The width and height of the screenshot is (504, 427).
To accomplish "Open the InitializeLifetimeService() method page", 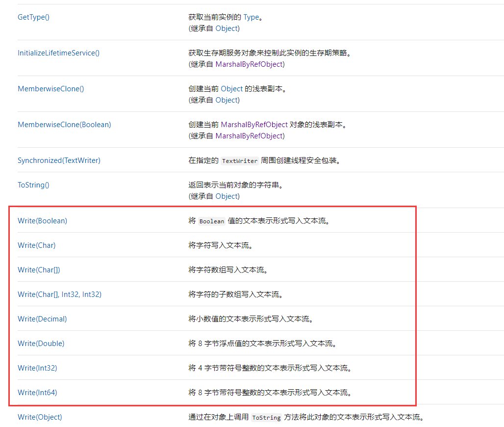I will coord(58,53).
